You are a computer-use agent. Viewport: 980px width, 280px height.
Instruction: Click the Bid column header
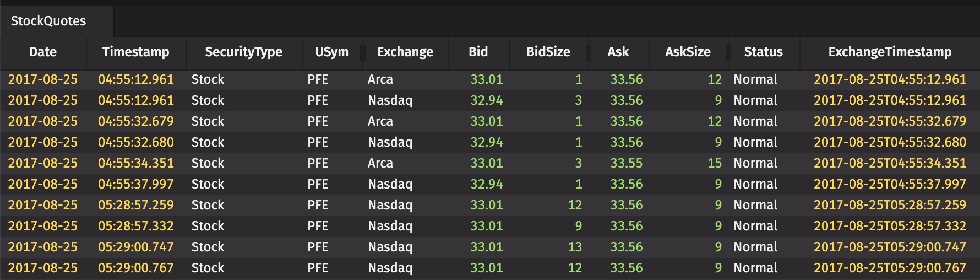point(478,52)
